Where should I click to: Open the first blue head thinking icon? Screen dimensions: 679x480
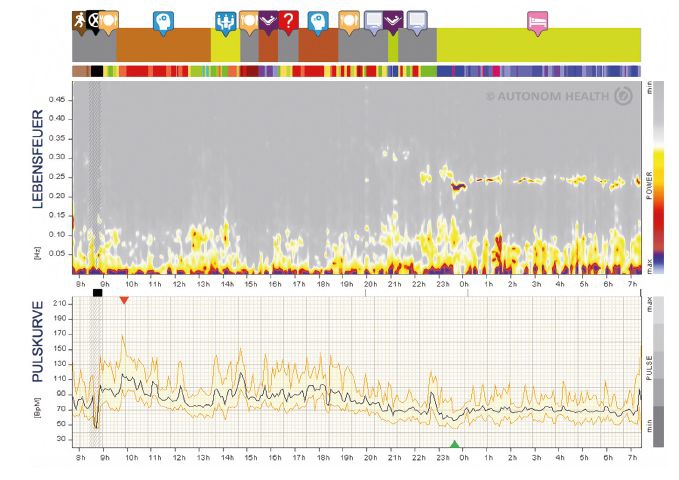(162, 19)
